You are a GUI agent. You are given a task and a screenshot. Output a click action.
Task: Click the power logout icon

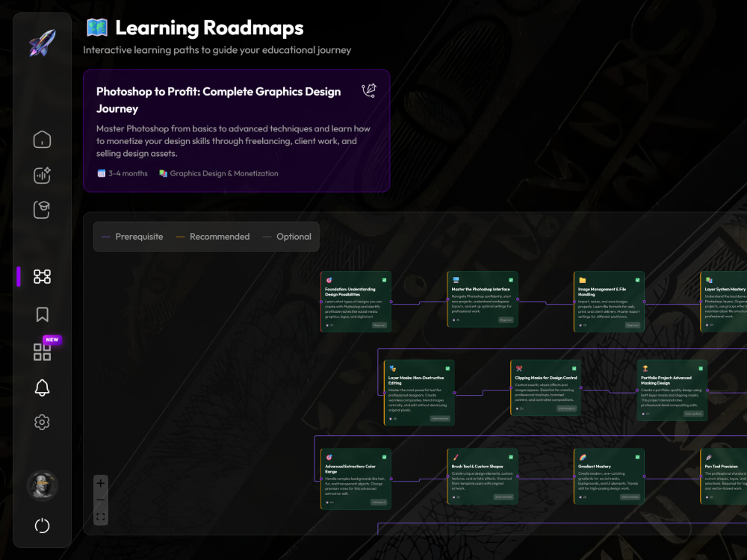click(x=42, y=526)
